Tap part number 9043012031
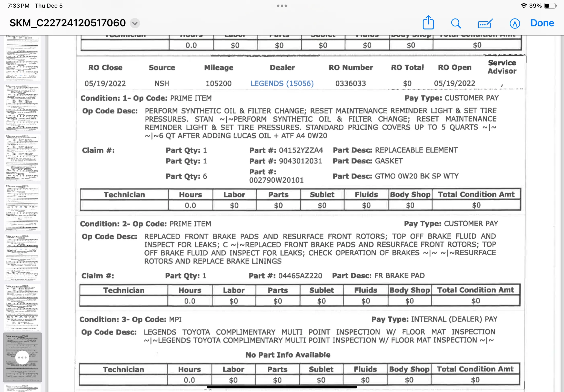This screenshot has width=564, height=392. coord(300,161)
